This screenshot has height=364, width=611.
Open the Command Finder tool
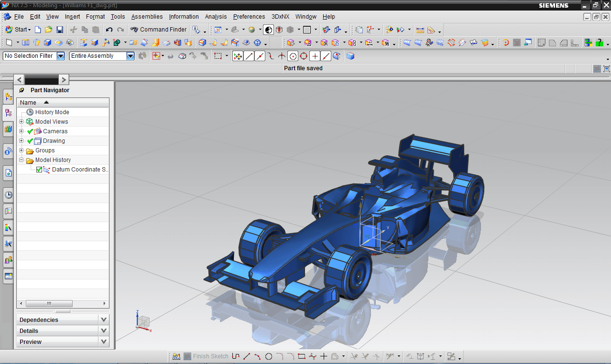pos(158,30)
